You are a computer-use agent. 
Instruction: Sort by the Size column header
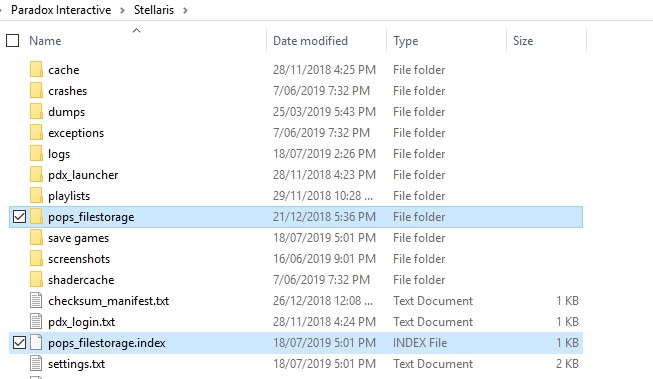[x=523, y=40]
